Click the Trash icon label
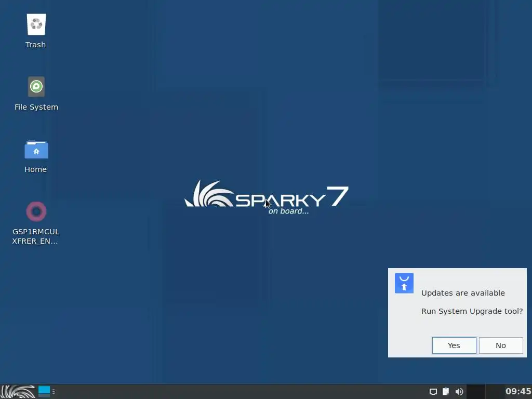This screenshot has width=532, height=399. click(36, 45)
